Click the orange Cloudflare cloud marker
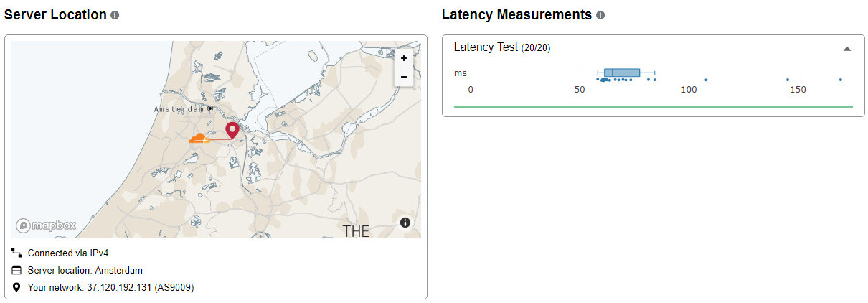The image size is (868, 303). (x=199, y=138)
